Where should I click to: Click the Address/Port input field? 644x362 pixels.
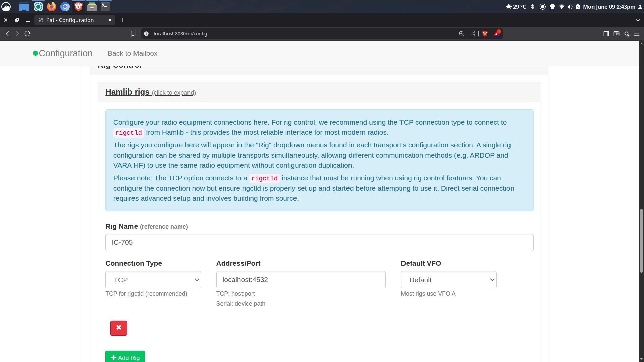click(x=301, y=280)
